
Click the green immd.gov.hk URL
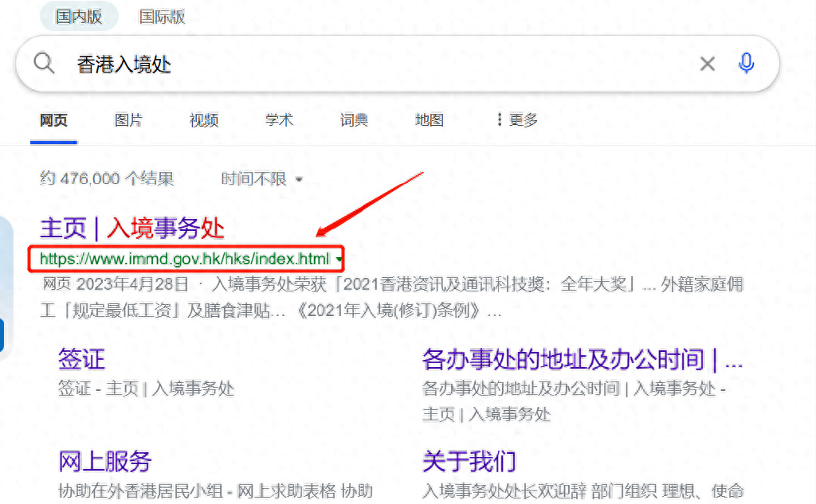pos(184,259)
